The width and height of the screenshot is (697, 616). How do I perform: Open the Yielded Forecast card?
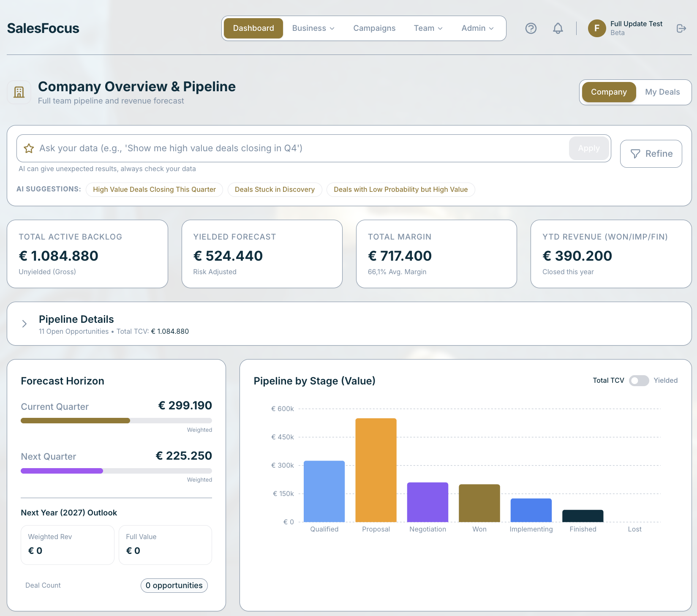pos(262,254)
